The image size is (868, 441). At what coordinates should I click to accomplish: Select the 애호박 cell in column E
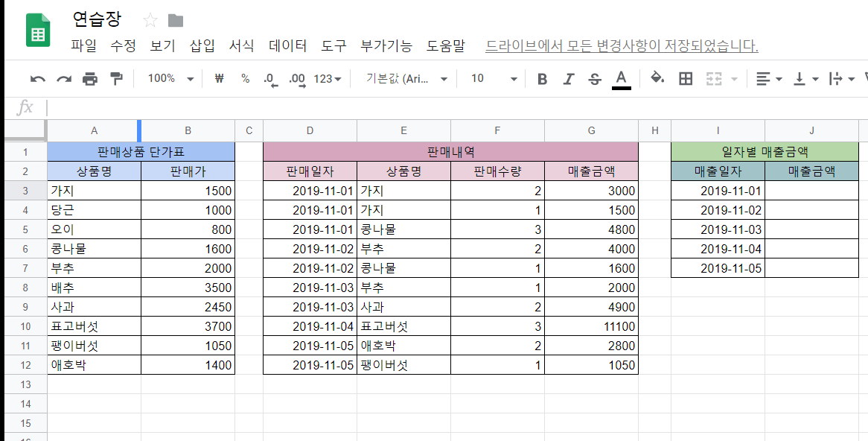click(x=403, y=346)
